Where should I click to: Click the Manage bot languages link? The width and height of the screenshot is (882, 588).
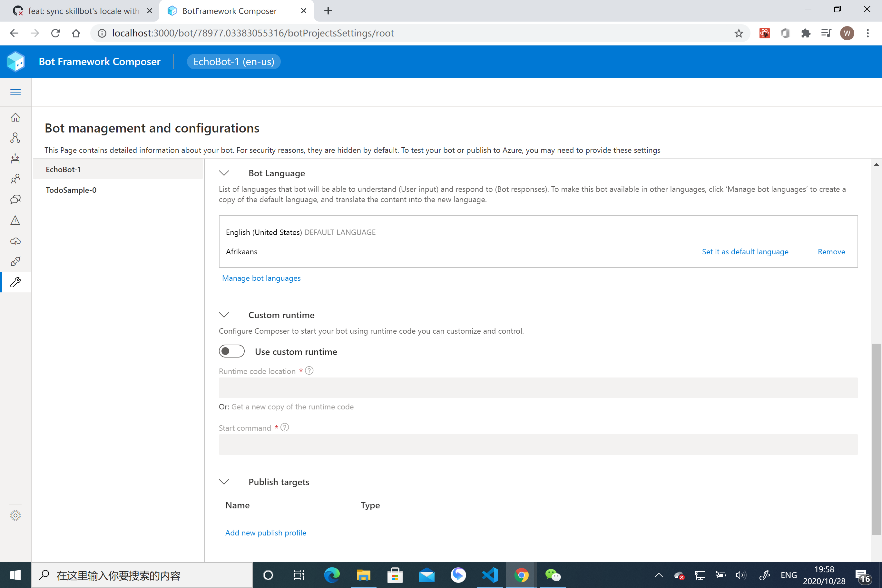[261, 278]
